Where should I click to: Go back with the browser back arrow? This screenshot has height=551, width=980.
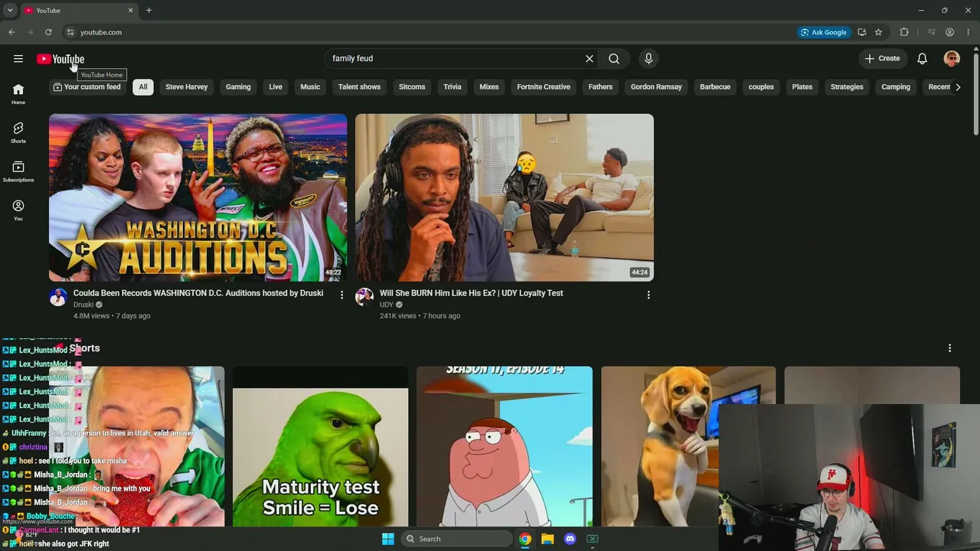pyautogui.click(x=11, y=32)
